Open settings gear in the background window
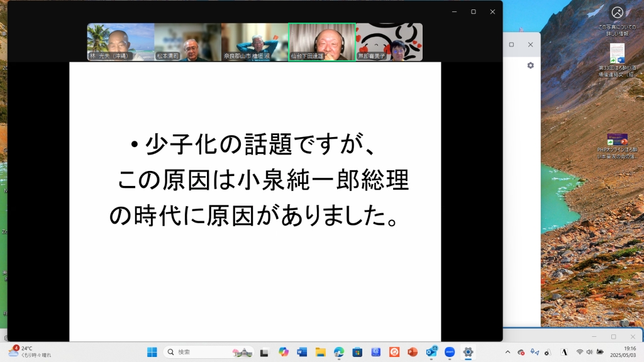 [x=531, y=65]
